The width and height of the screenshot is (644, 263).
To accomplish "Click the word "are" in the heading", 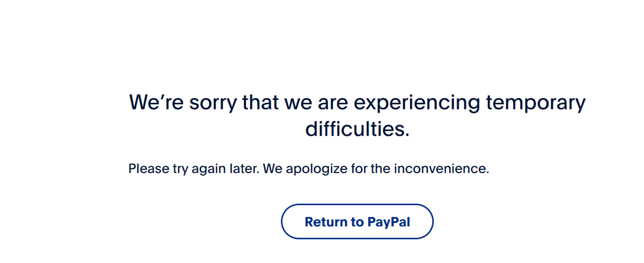I will pyautogui.click(x=333, y=102).
